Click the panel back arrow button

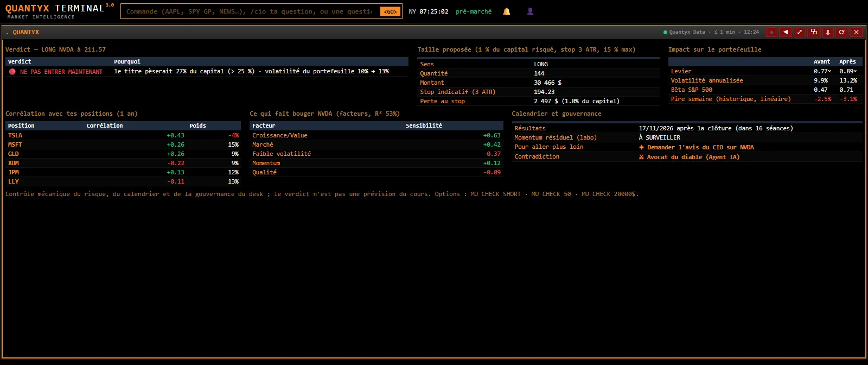click(x=786, y=32)
